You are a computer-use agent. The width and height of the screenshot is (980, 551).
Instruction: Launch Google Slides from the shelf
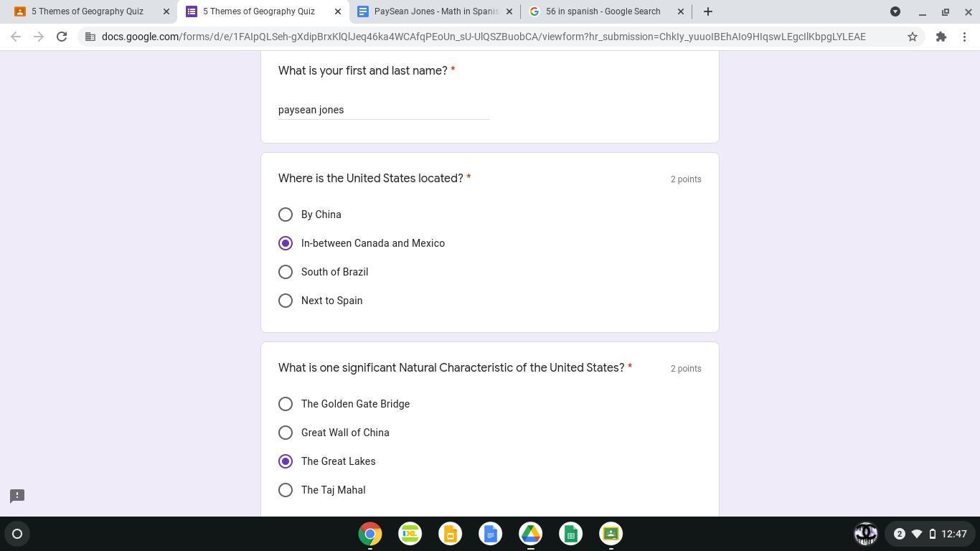450,534
